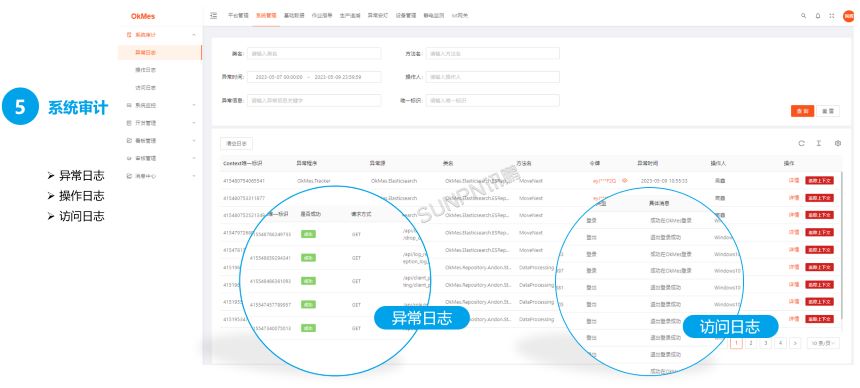
Task: Focus the 唯一标识 input field
Action: [x=493, y=100]
